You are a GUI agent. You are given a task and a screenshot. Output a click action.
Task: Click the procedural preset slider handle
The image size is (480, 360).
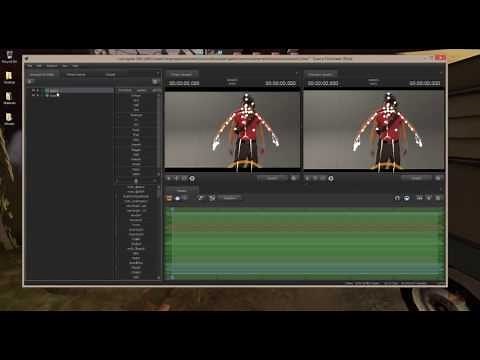click(136, 181)
